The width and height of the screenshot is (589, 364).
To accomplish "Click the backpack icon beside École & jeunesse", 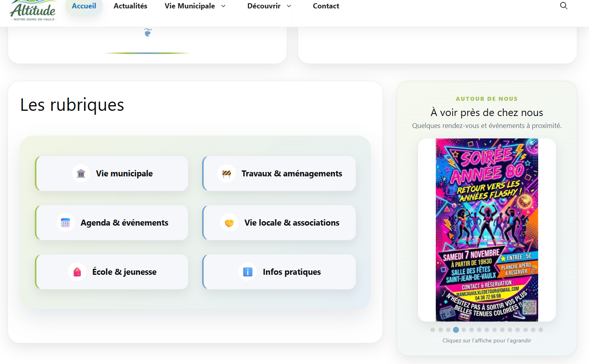I will pyautogui.click(x=77, y=272).
